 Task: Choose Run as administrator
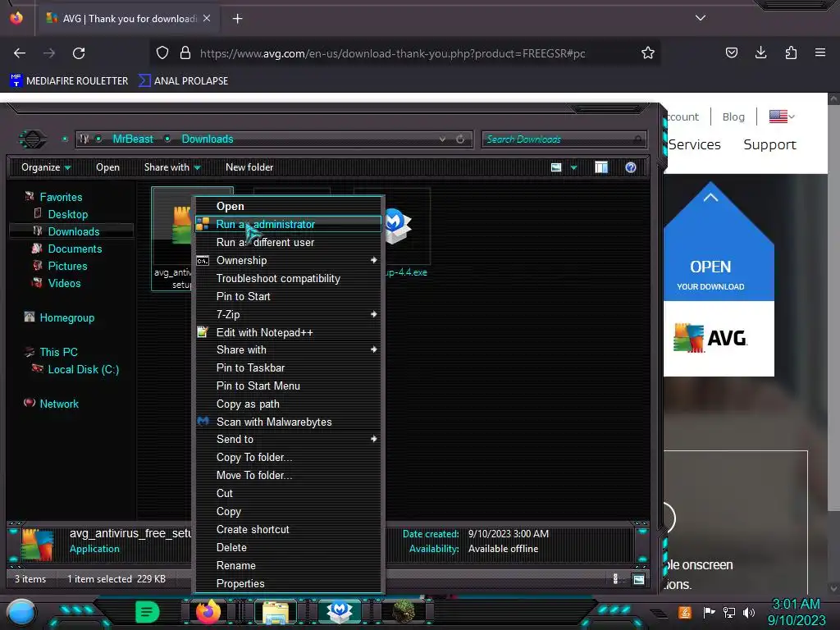coord(288,224)
